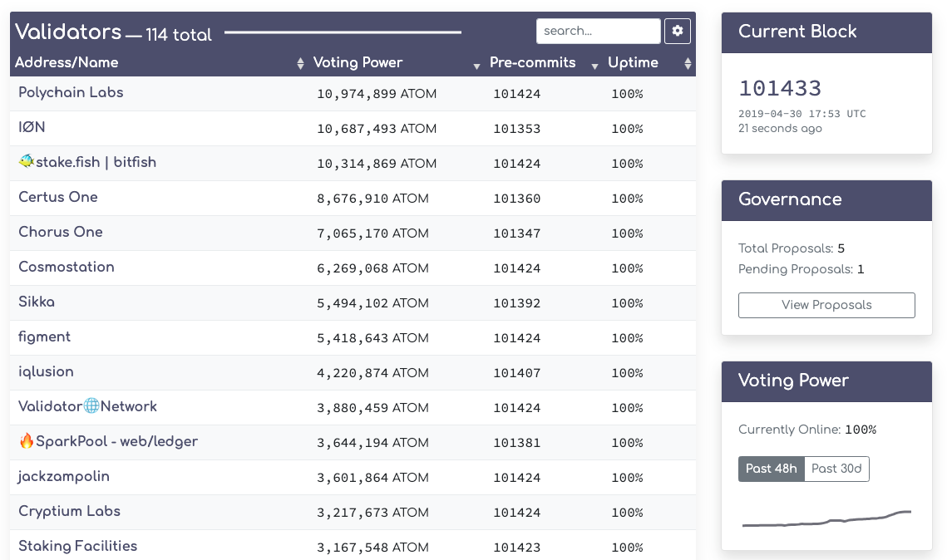Sort by Pre-commits column arrow
Viewport: 947px width, 560px height.
pyautogui.click(x=594, y=66)
